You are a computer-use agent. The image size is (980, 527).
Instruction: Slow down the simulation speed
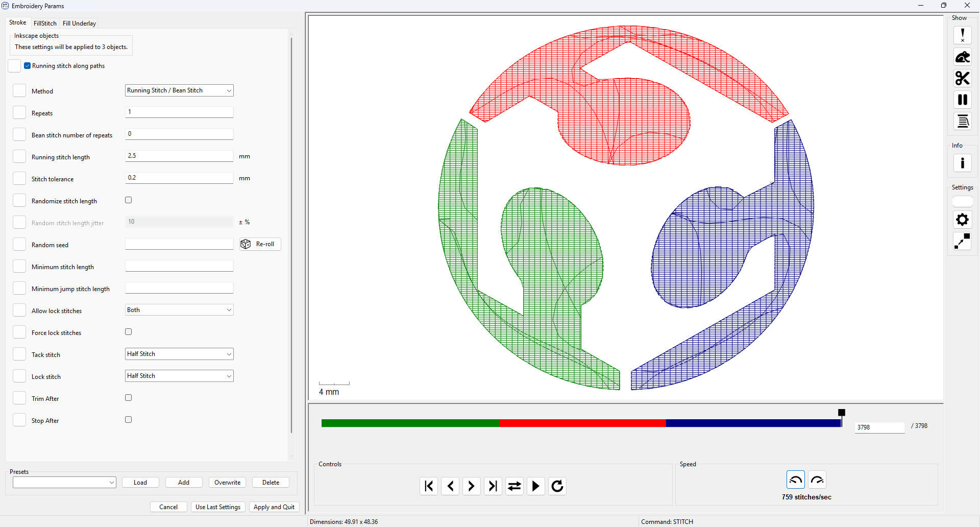(x=796, y=480)
